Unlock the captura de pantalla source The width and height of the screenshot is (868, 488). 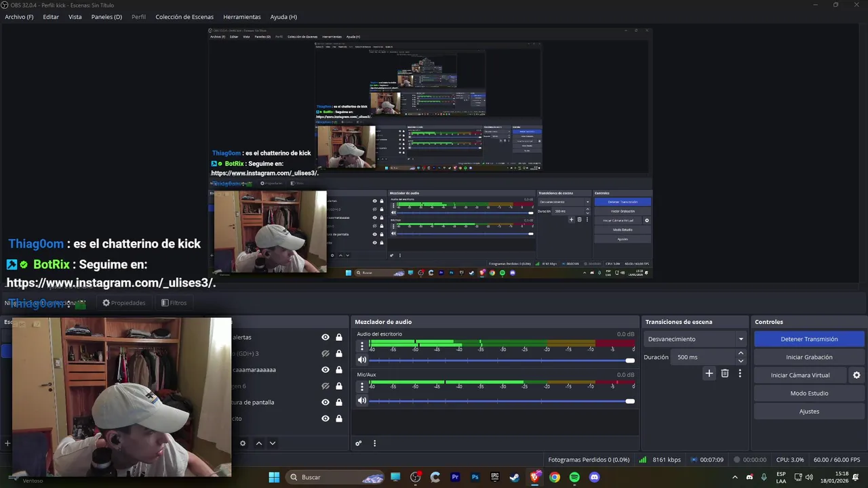tap(339, 403)
